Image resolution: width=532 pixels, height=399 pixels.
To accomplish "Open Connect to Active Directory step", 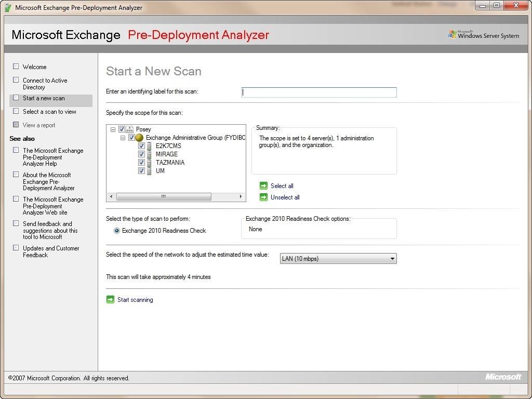I will point(45,84).
